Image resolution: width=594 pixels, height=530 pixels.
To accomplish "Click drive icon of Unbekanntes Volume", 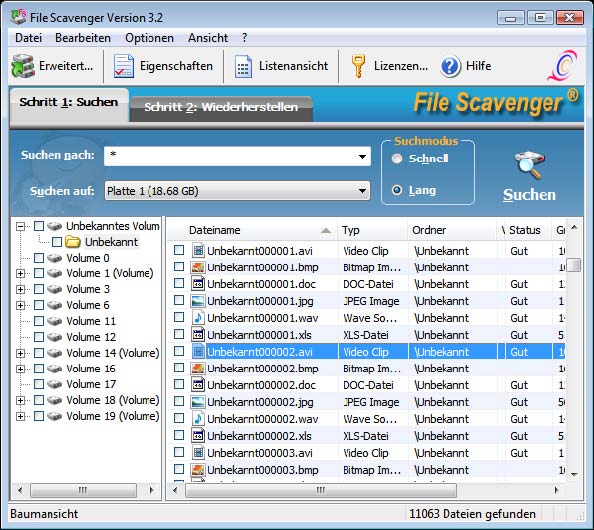I will (x=55, y=226).
